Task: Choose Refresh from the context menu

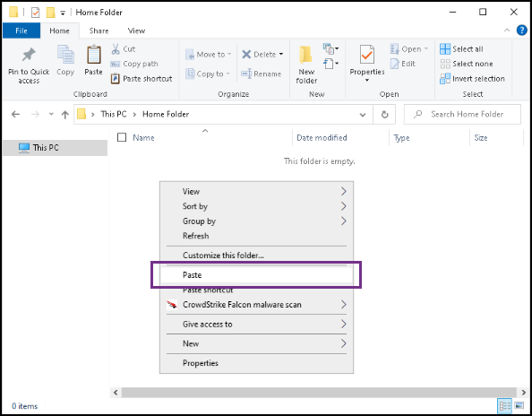Action: [x=256, y=236]
